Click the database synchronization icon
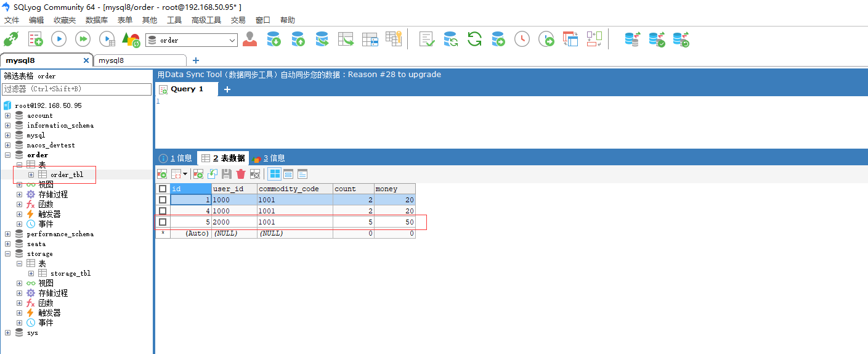Image resolution: width=868 pixels, height=354 pixels. 450,39
